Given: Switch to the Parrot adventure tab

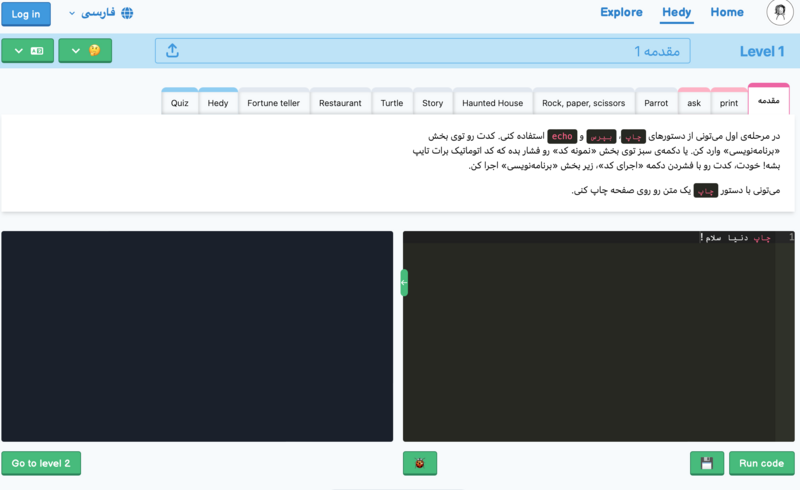Looking at the screenshot, I should coord(656,103).
